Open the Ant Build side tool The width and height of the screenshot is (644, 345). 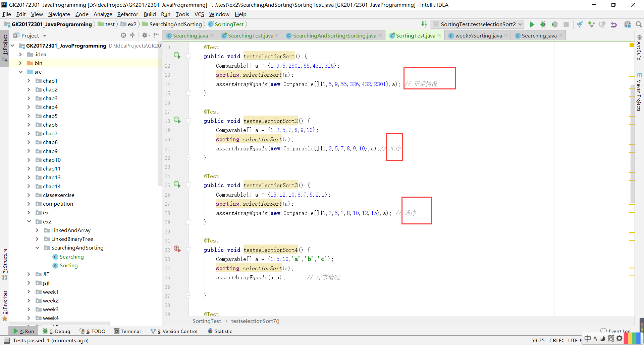click(x=639, y=47)
